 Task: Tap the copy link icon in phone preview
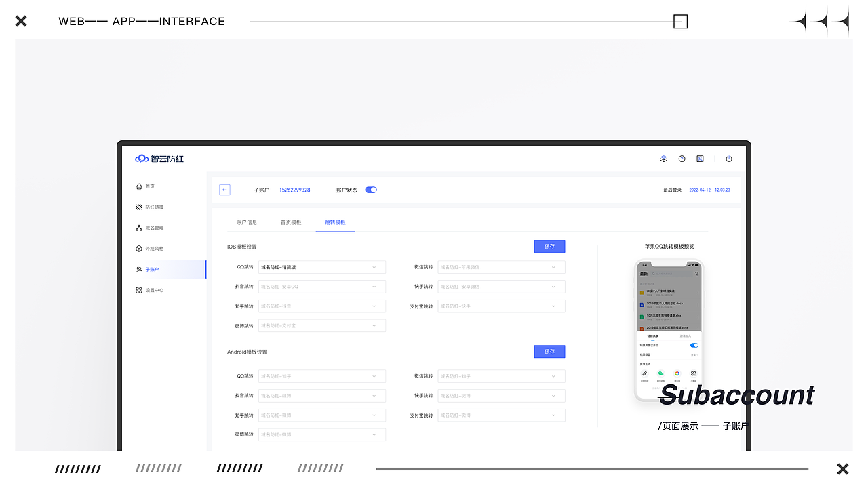[644, 374]
